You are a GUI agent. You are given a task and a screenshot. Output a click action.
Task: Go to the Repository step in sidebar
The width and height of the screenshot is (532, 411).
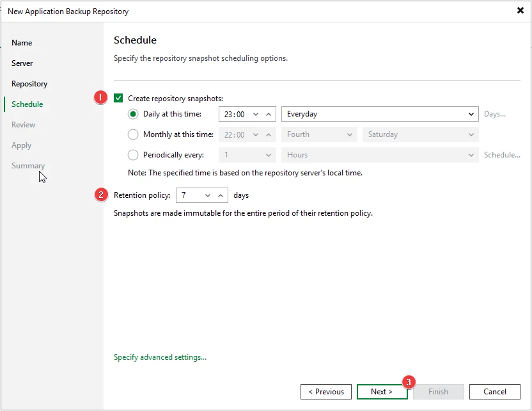click(x=29, y=84)
